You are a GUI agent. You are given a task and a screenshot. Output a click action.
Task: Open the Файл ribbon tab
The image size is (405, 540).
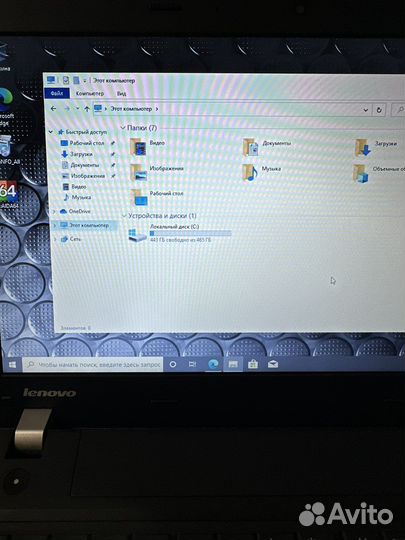click(x=57, y=93)
